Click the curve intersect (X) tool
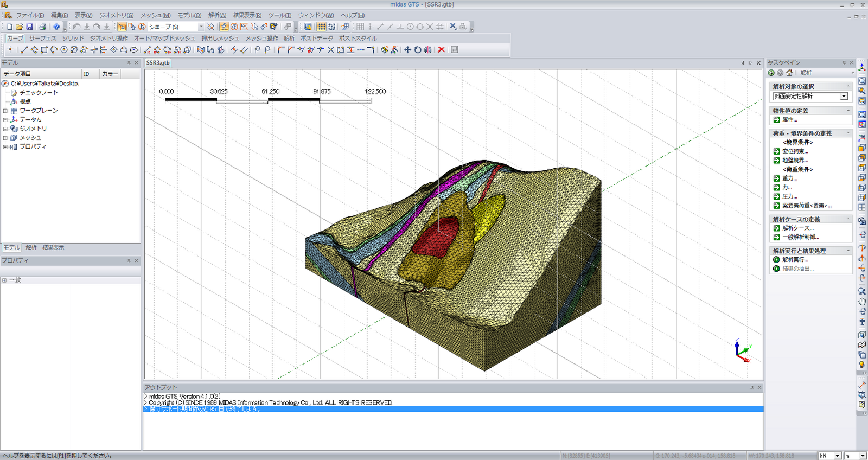This screenshot has width=868, height=460. tap(330, 50)
